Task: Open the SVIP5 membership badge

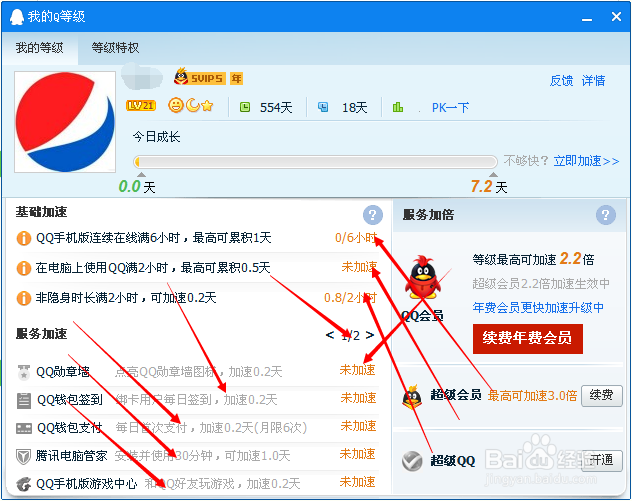Action: [x=199, y=77]
